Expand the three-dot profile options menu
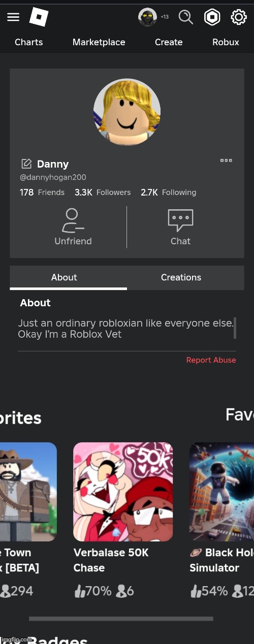The height and width of the screenshot is (644, 254). 226,160
